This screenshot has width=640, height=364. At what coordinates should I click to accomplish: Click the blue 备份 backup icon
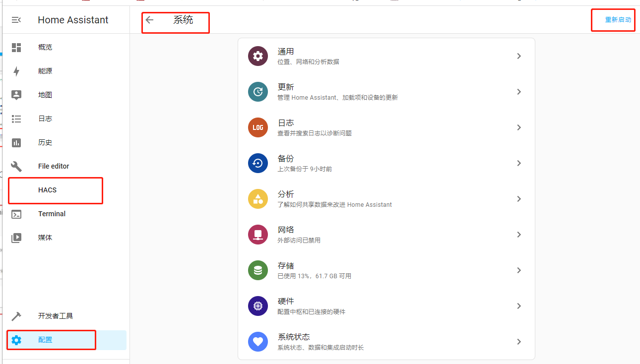[258, 163]
